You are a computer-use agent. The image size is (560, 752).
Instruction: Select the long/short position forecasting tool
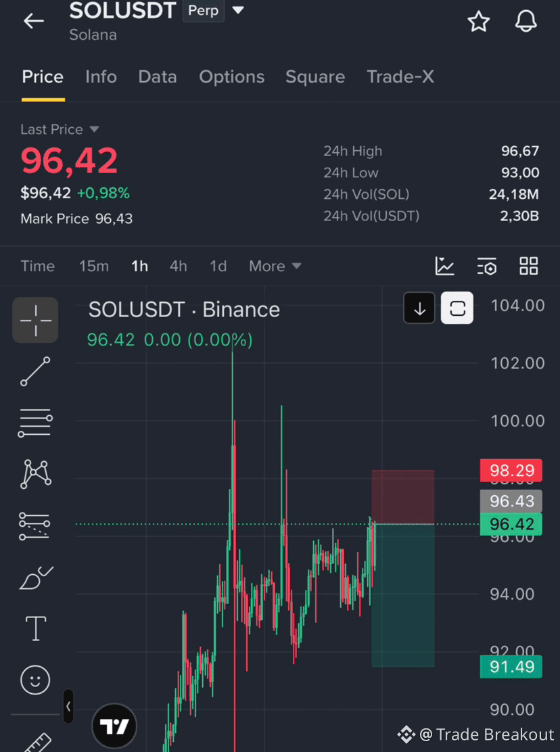point(34,525)
